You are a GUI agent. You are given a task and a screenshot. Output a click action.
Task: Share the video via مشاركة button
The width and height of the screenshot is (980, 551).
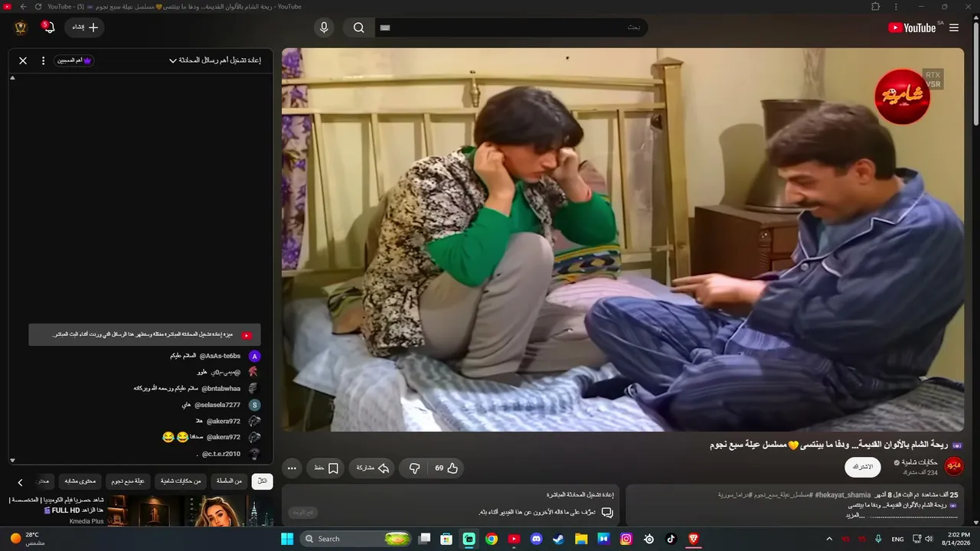[x=373, y=468]
